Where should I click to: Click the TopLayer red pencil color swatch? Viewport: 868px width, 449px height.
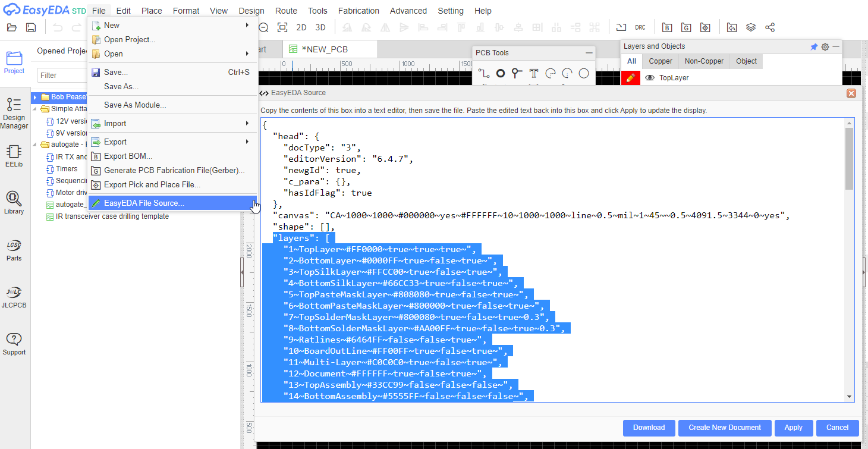coord(631,78)
